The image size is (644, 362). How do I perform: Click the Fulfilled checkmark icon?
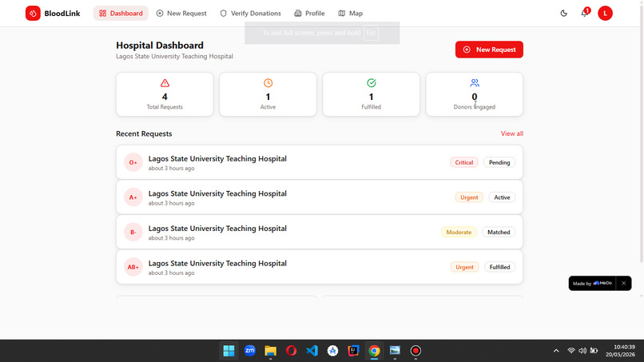click(372, 83)
